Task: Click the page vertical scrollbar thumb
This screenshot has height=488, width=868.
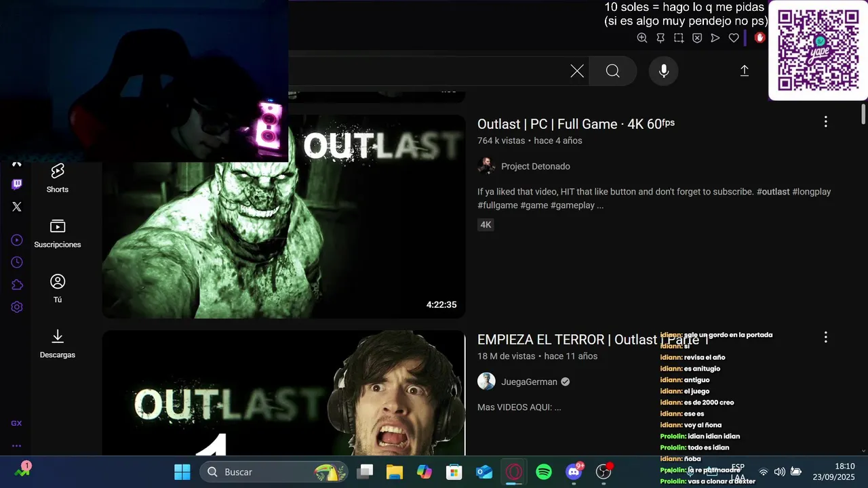Action: 863,114
